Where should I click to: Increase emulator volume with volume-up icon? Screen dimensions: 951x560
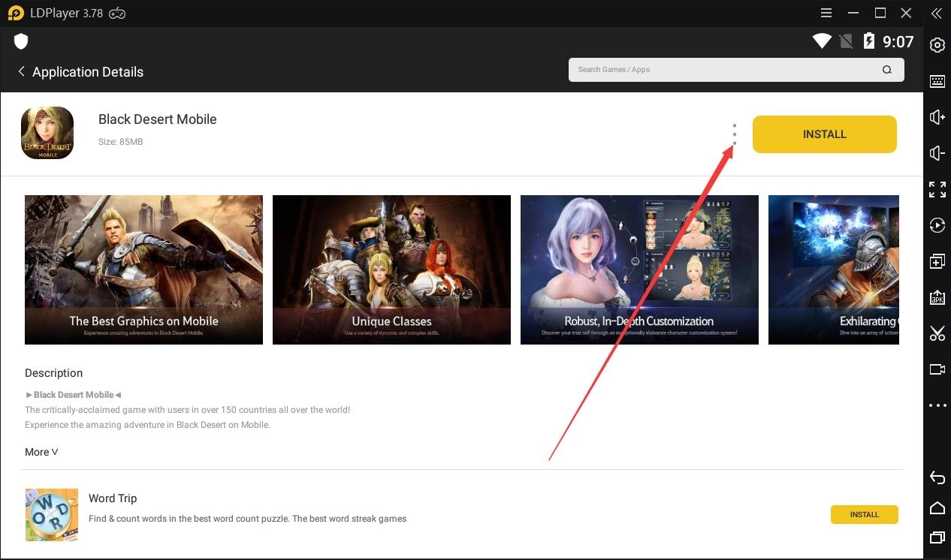pyautogui.click(x=937, y=117)
